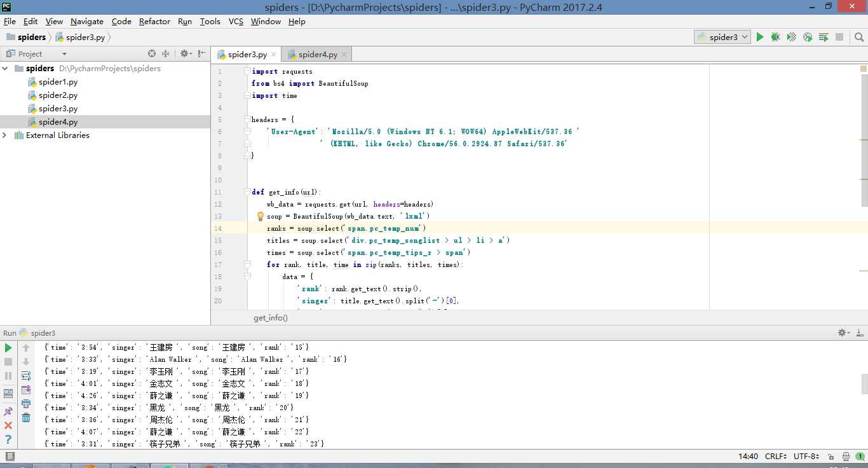Print the console output
Viewport: 868px width, 468px height.
(26, 404)
